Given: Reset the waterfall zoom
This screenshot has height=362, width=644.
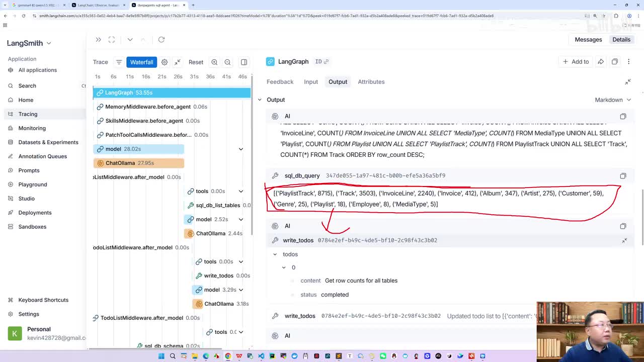Looking at the screenshot, I should pos(196,62).
